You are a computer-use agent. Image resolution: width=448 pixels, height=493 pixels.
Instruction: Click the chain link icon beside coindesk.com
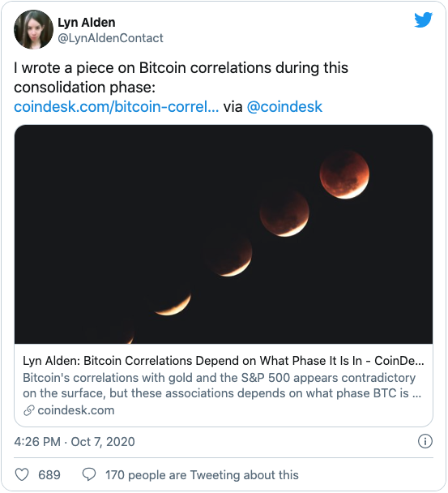(x=28, y=410)
